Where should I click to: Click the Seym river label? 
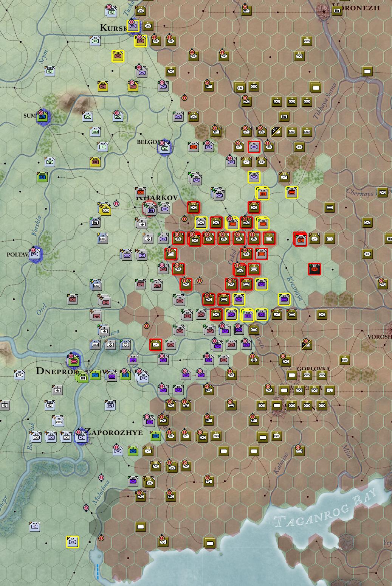[x=43, y=57]
